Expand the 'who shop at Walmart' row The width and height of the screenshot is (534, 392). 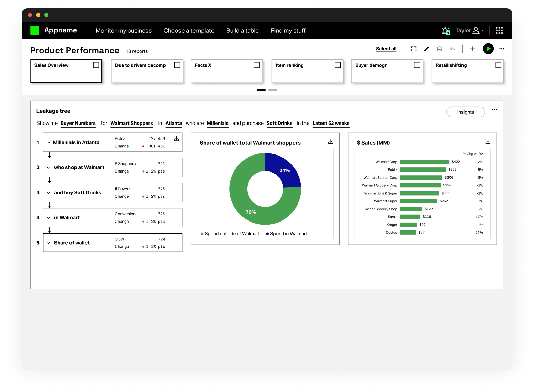pos(48,167)
